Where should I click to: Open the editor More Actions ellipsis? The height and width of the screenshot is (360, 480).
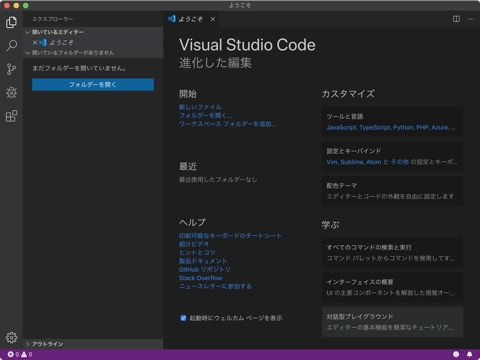(471, 19)
